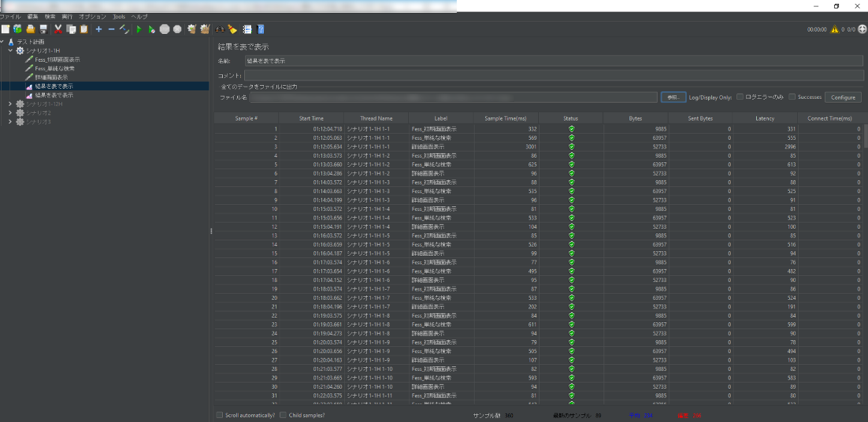The width and height of the screenshot is (868, 422).
Task: Save the test plan with the floppy icon
Action: click(x=43, y=29)
